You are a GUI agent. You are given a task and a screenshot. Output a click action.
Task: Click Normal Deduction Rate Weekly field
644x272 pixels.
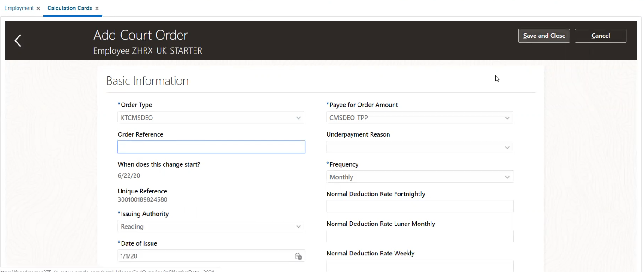(x=419, y=266)
